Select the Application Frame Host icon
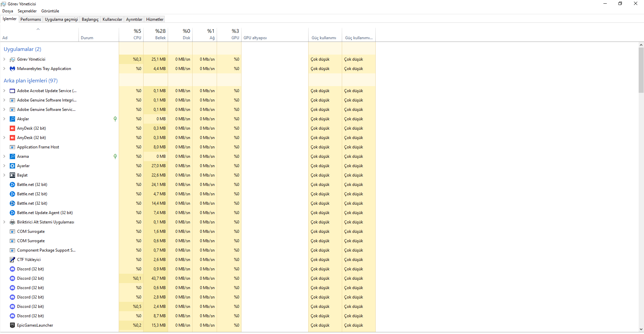644x334 pixels. tap(12, 147)
